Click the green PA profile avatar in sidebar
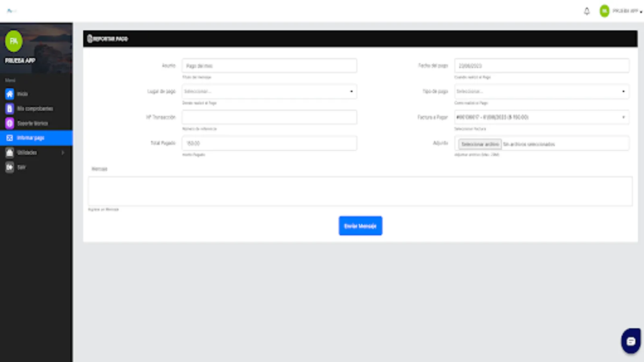Screen dimensions: 644x362 pyautogui.click(x=14, y=41)
